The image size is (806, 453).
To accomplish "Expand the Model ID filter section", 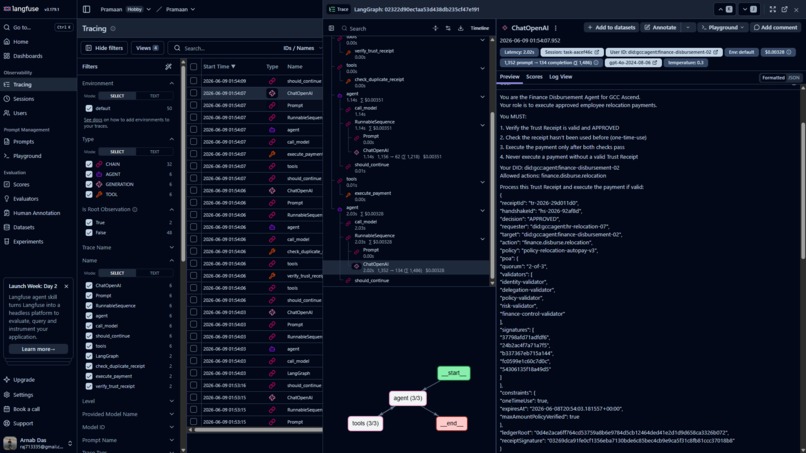I will point(171,427).
